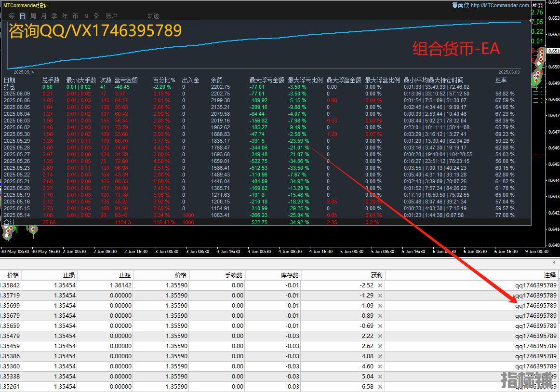Switch to the 轨迹 track tab

[154, 16]
